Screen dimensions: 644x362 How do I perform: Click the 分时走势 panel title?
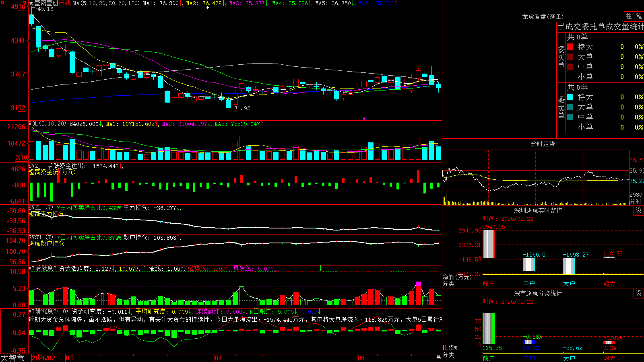click(x=543, y=144)
